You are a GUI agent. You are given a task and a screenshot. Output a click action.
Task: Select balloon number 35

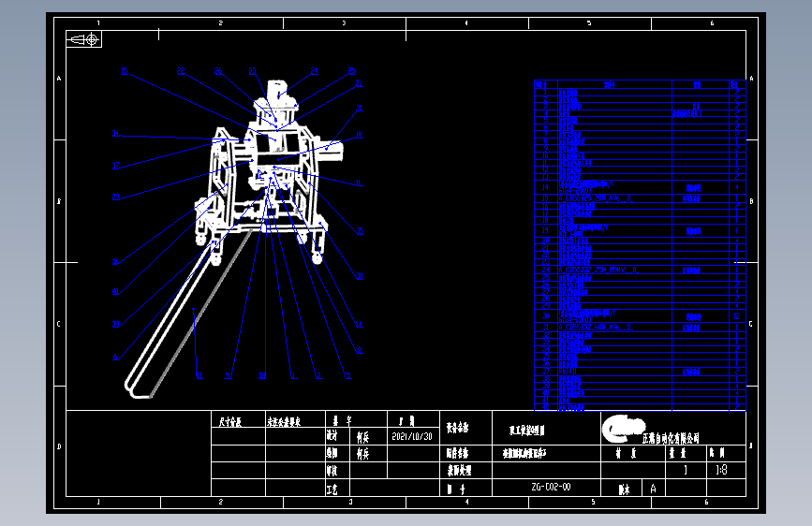[x=360, y=231]
